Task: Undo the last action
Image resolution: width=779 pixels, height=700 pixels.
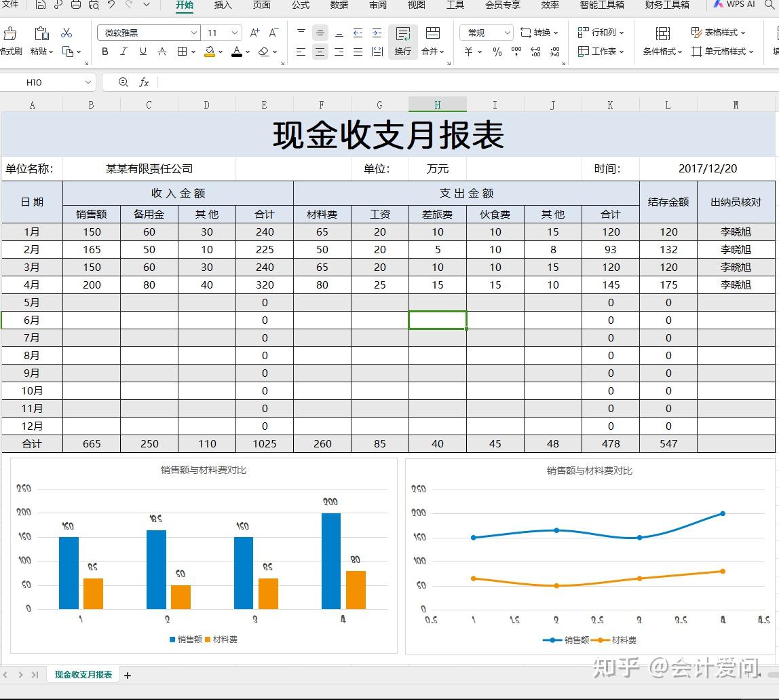Action: coord(111,5)
